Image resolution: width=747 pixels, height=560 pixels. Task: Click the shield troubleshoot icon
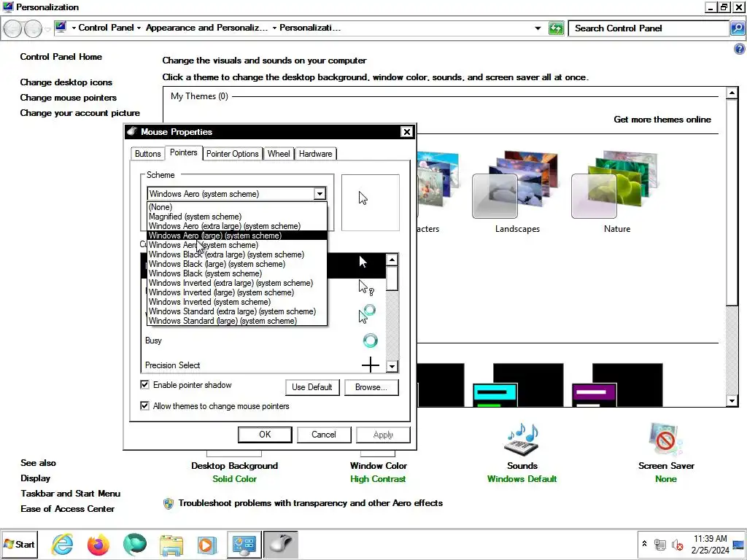[169, 503]
